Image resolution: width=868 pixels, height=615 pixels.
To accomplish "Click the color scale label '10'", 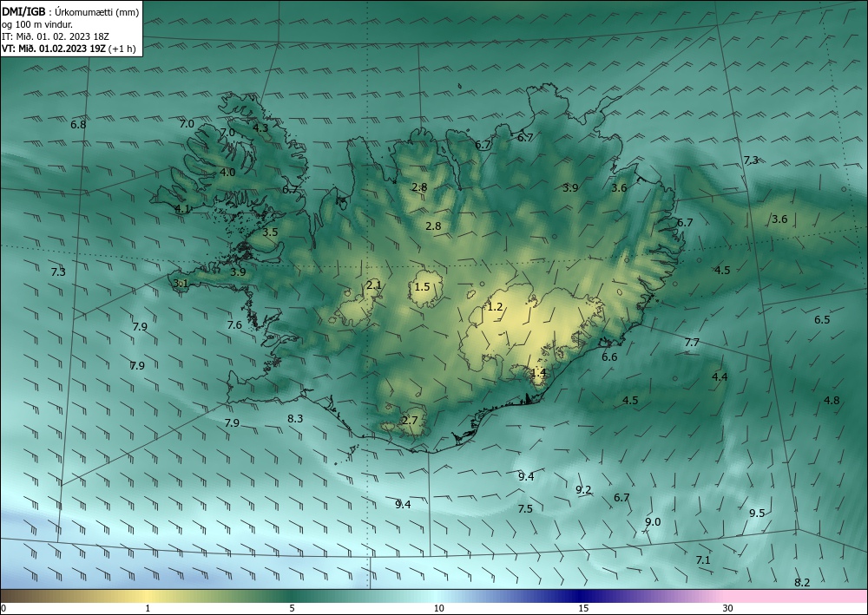I will (x=438, y=608).
